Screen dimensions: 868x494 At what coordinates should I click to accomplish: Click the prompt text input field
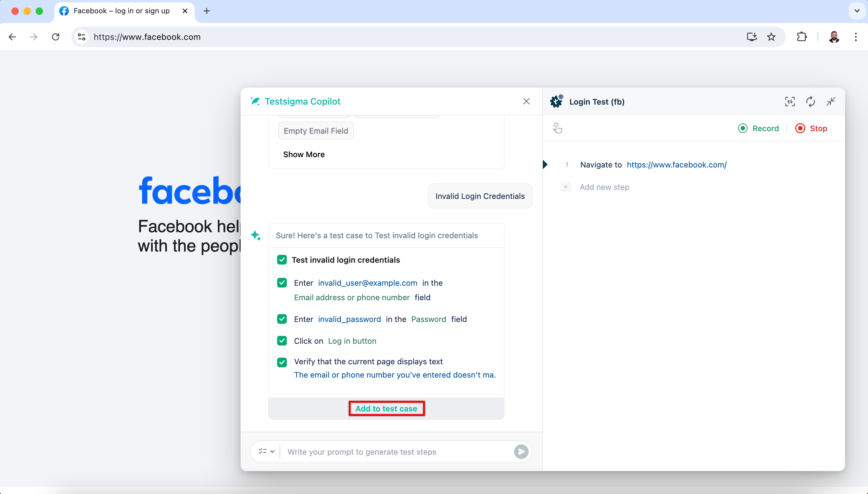(x=397, y=452)
